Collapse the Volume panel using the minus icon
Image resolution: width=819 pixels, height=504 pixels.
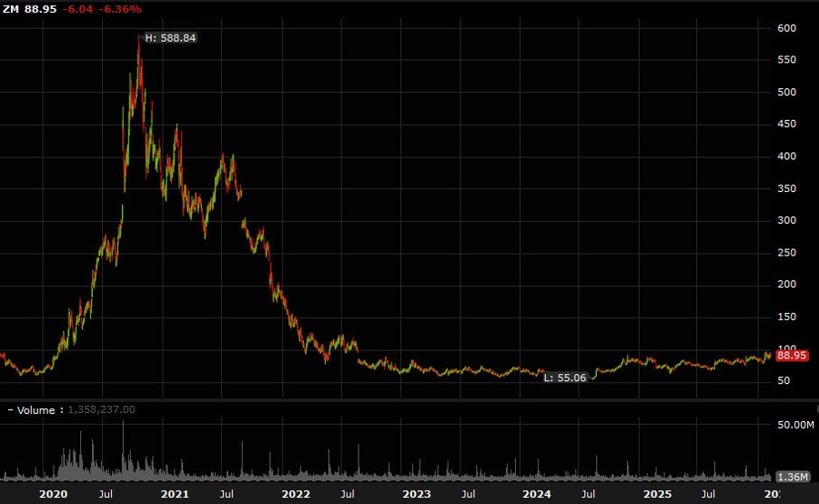click(x=9, y=409)
